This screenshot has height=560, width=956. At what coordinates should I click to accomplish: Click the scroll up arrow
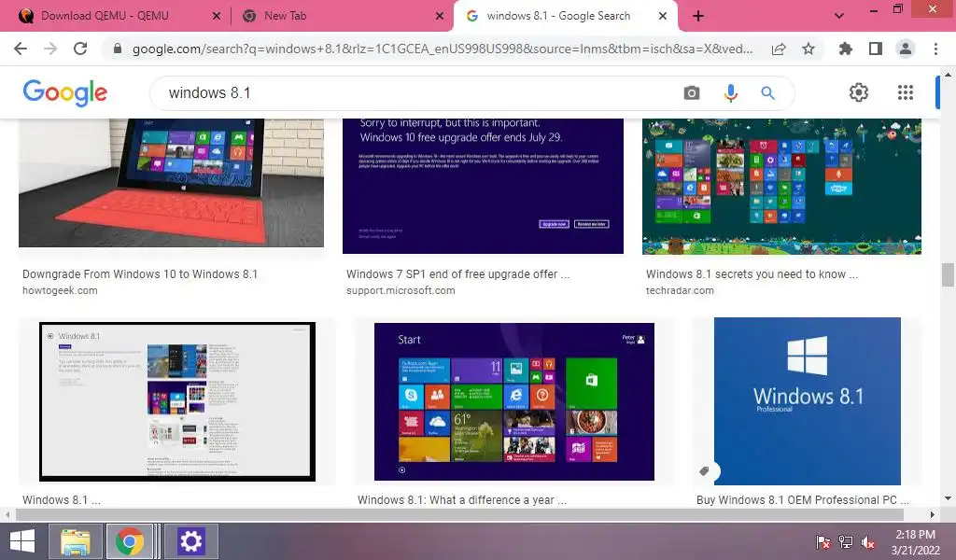coord(948,75)
